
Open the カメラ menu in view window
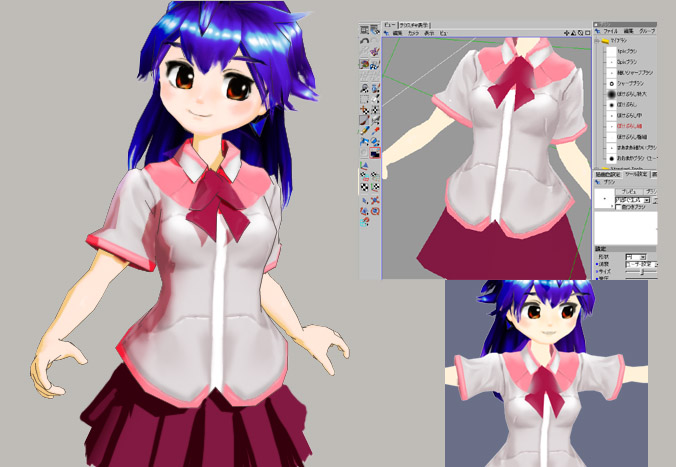pyautogui.click(x=412, y=31)
